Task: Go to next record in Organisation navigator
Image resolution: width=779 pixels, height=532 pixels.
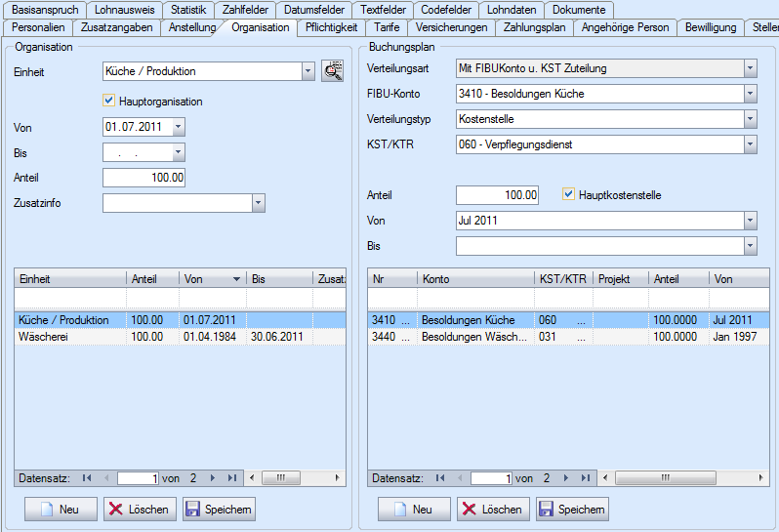Action: pyautogui.click(x=213, y=478)
